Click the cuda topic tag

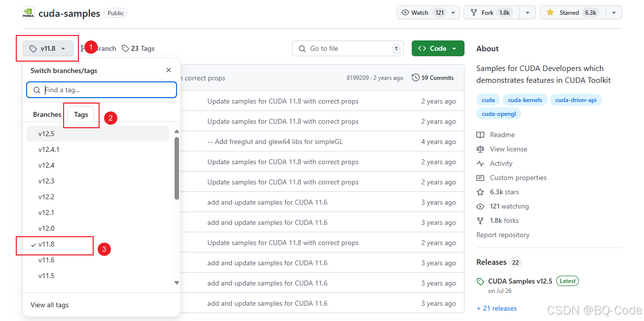(x=488, y=100)
